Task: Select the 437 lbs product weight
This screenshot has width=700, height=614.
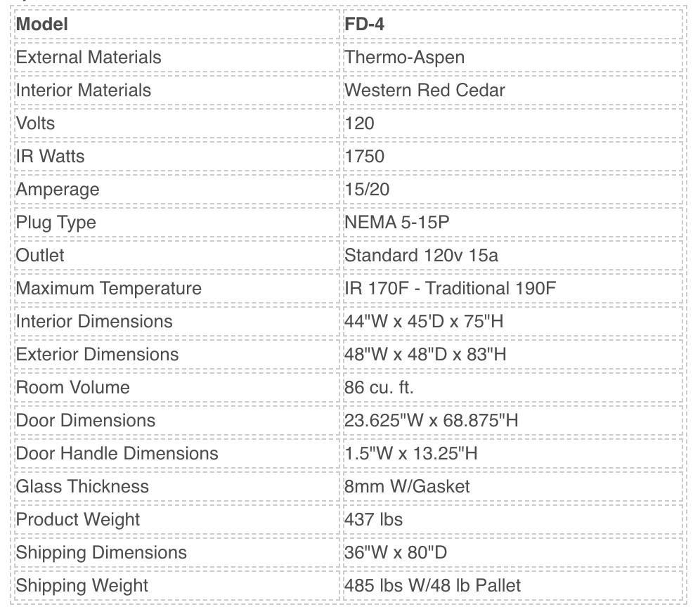Action: pos(373,519)
